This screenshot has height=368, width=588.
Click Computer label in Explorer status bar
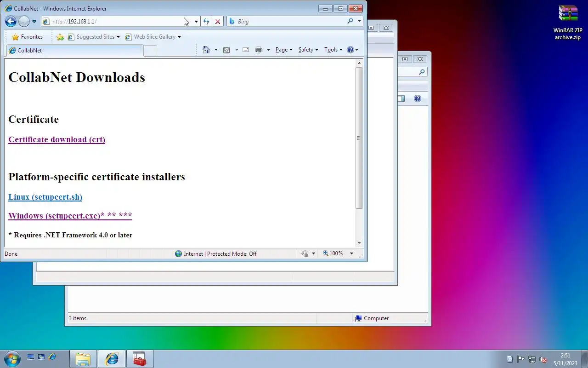tap(376, 318)
